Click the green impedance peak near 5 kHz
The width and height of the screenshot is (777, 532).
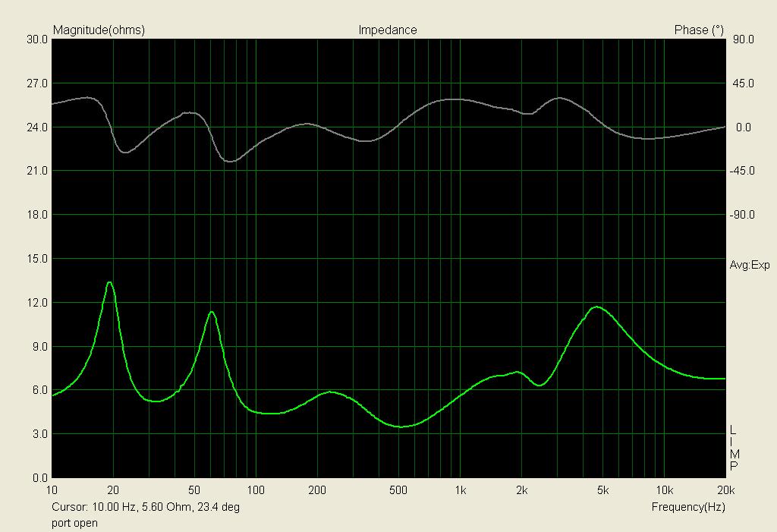coord(597,307)
